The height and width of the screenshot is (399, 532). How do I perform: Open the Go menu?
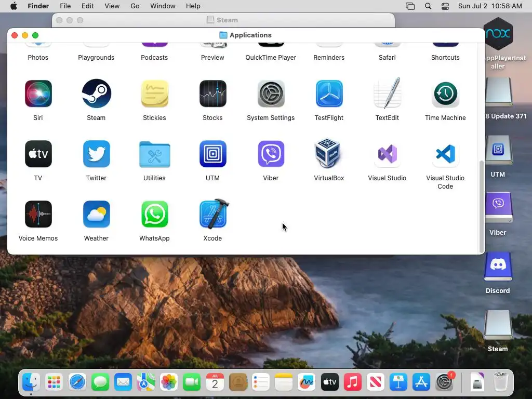[135, 6]
